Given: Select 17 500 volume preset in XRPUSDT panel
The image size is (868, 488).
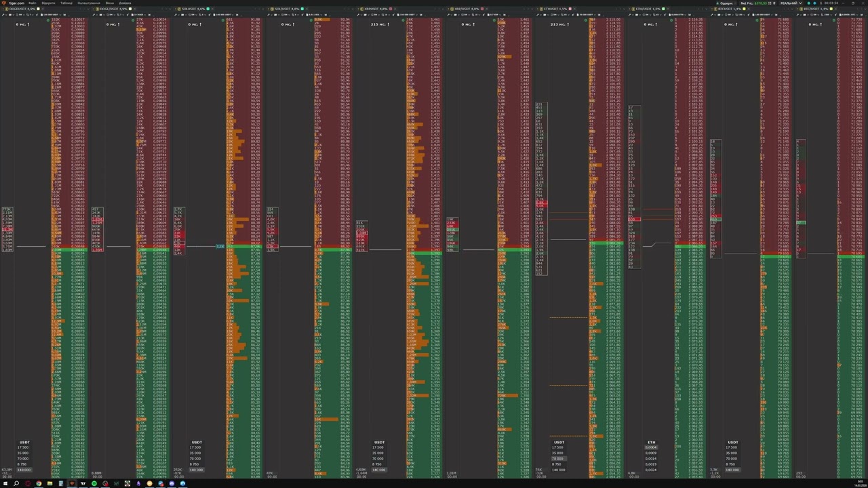Looking at the screenshot, I should coord(379,447).
